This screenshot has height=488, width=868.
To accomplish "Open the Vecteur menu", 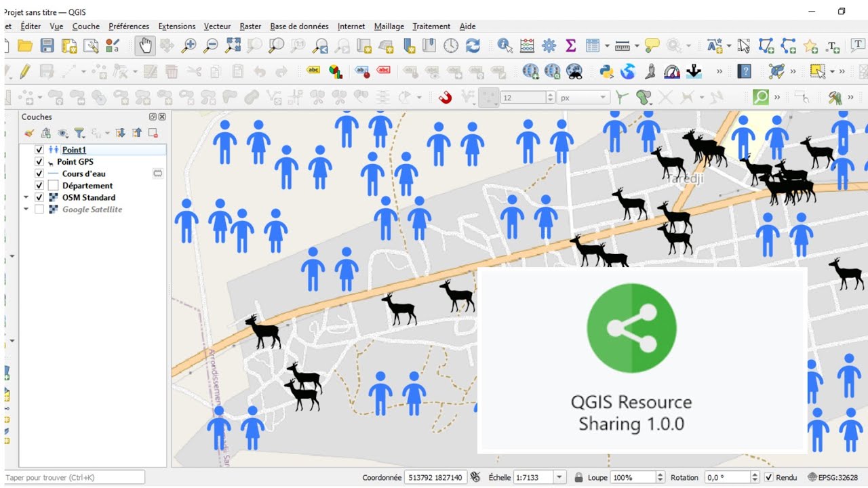I will tap(217, 26).
